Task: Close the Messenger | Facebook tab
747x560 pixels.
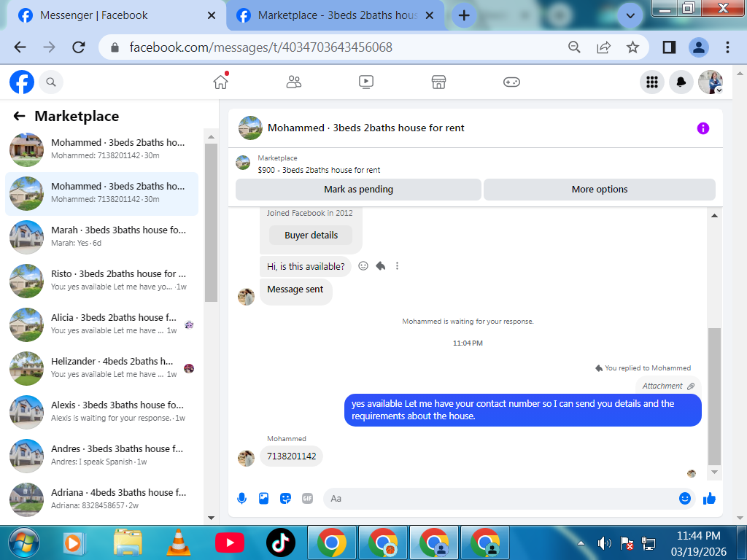Action: (212, 15)
